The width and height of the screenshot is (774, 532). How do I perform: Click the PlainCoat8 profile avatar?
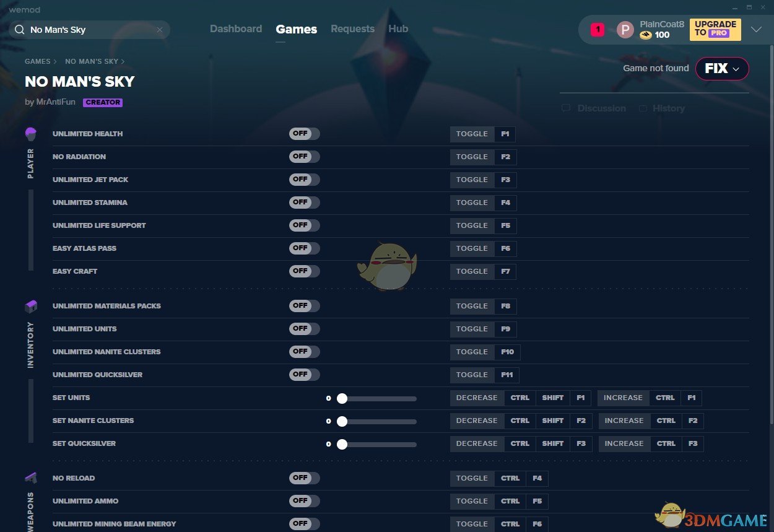(625, 30)
